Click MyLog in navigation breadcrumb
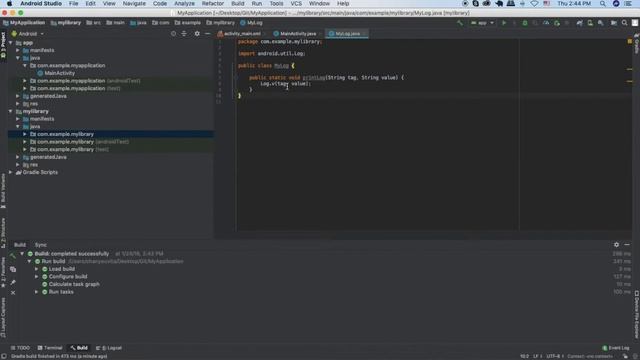 [x=251, y=23]
